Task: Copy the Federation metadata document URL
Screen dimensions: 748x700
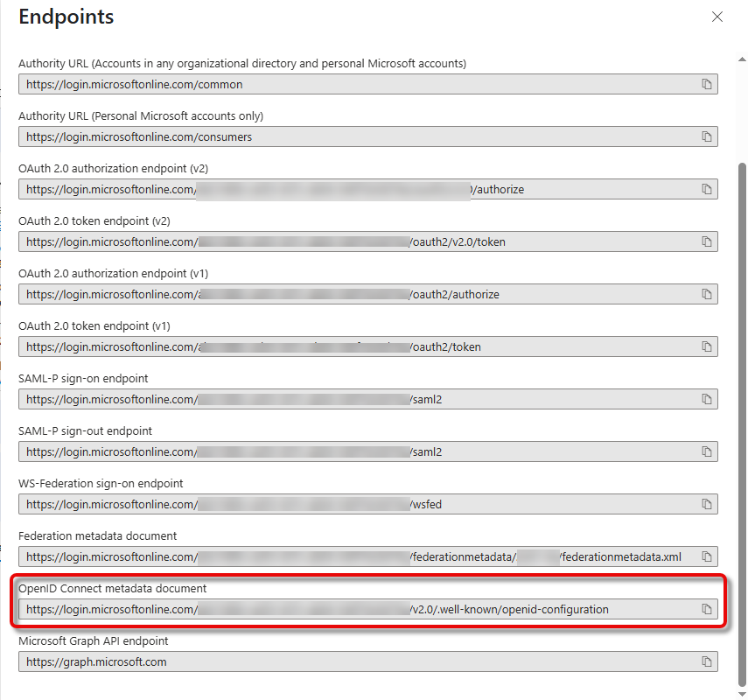Action: click(x=706, y=557)
